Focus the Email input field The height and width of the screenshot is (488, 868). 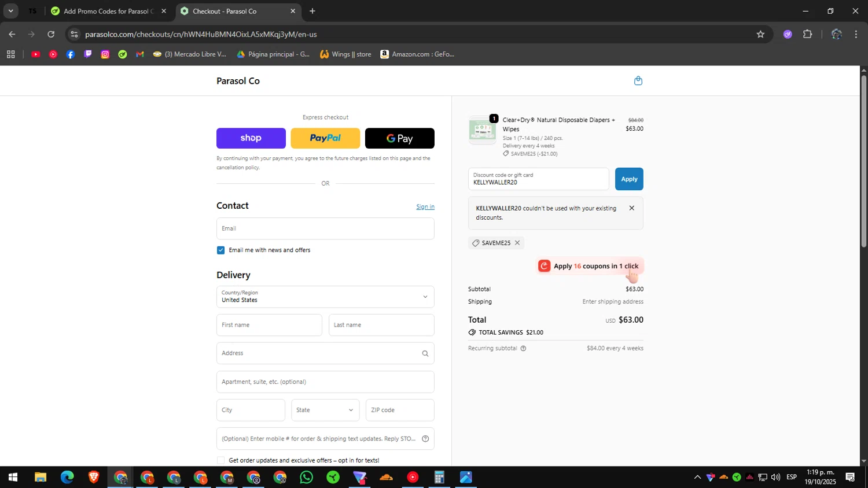point(325,228)
